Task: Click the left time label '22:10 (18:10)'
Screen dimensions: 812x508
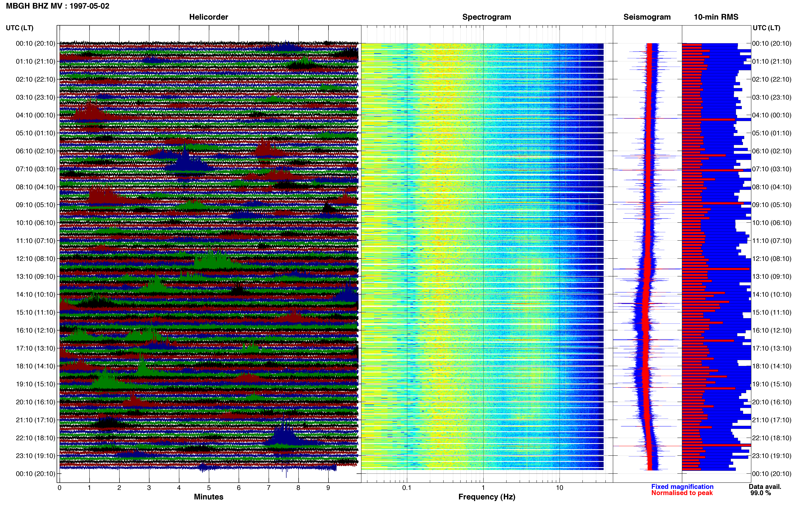Action: (x=36, y=438)
